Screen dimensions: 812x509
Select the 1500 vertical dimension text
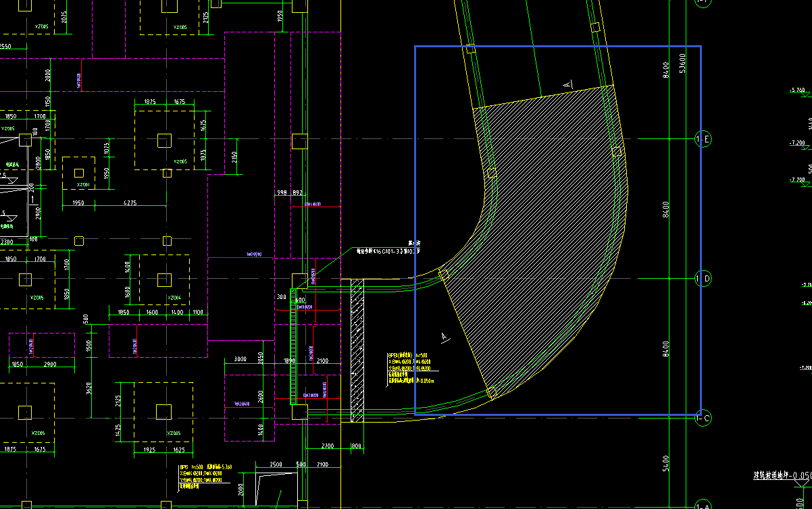click(x=88, y=346)
